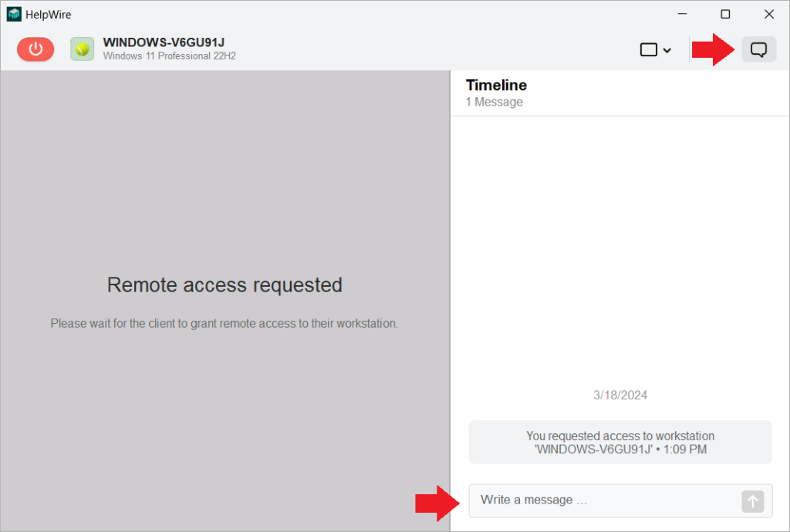Click the access request message bubble
Screen dimensions: 790x532
pos(620,442)
